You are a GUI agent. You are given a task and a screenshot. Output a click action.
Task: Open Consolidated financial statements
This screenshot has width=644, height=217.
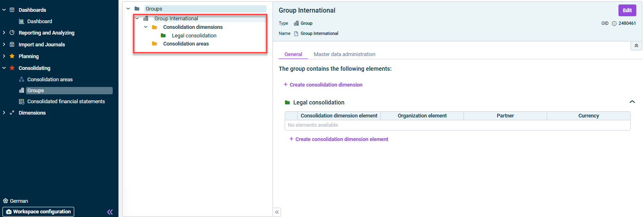click(x=66, y=102)
